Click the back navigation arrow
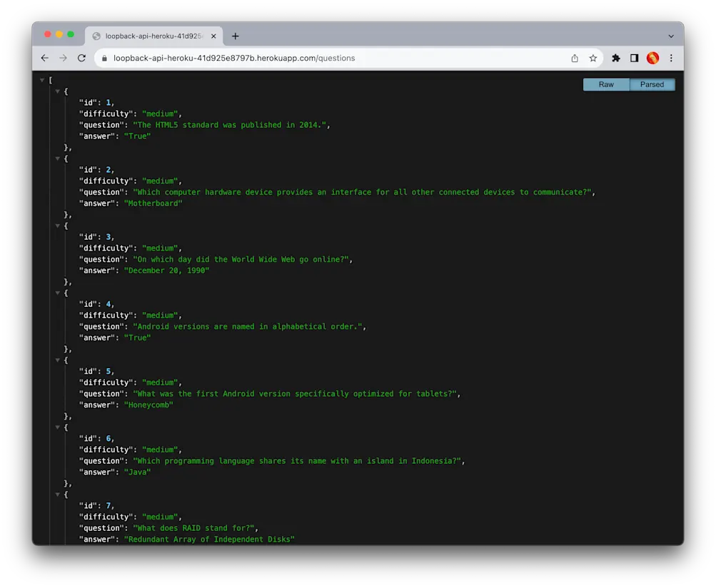This screenshot has width=716, height=588. pos(44,58)
